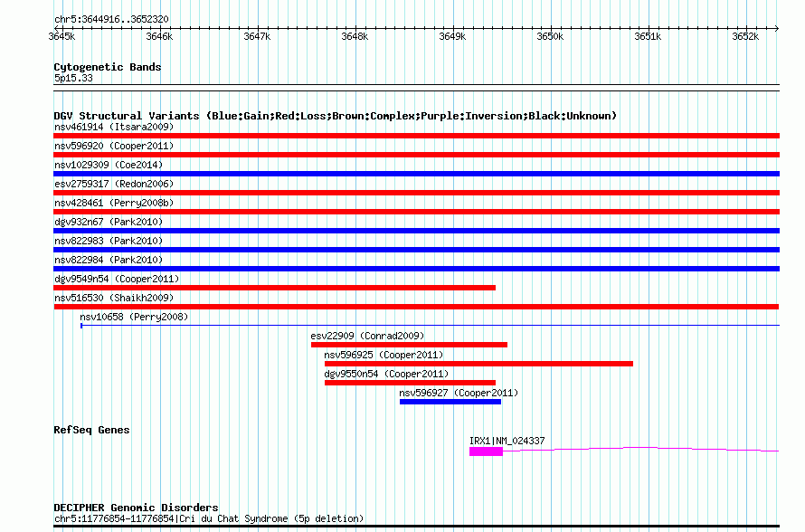This screenshot has width=805, height=532.
Task: Open variant nsv428461 (Perry2008b) label
Action: [114, 203]
